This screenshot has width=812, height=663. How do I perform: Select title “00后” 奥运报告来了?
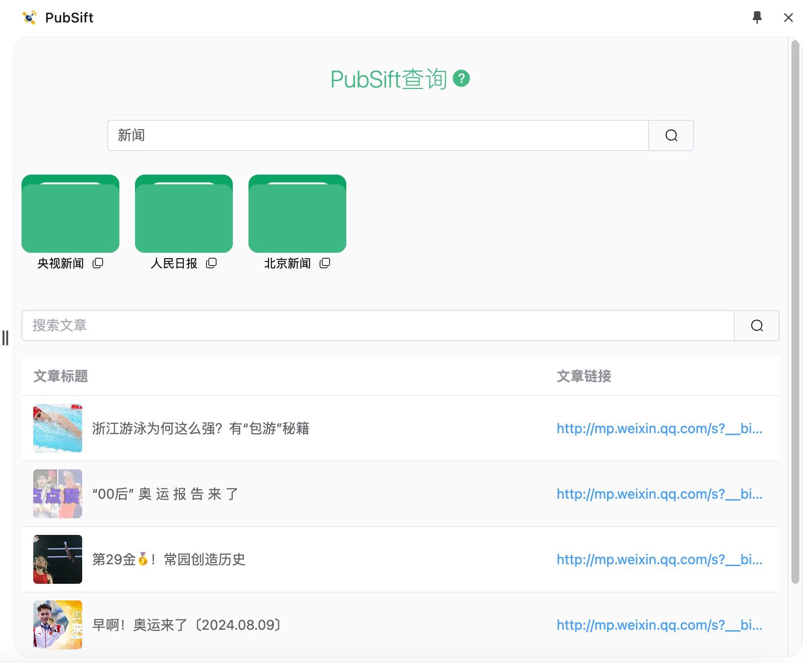pos(165,494)
